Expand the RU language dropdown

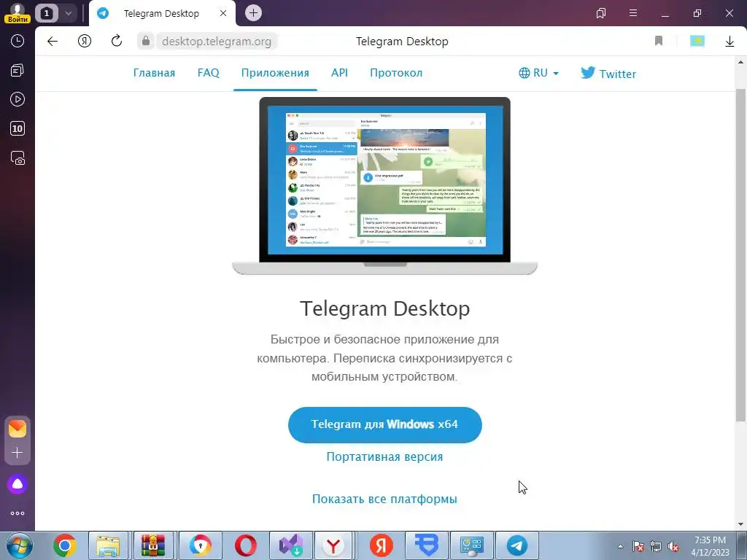539,73
